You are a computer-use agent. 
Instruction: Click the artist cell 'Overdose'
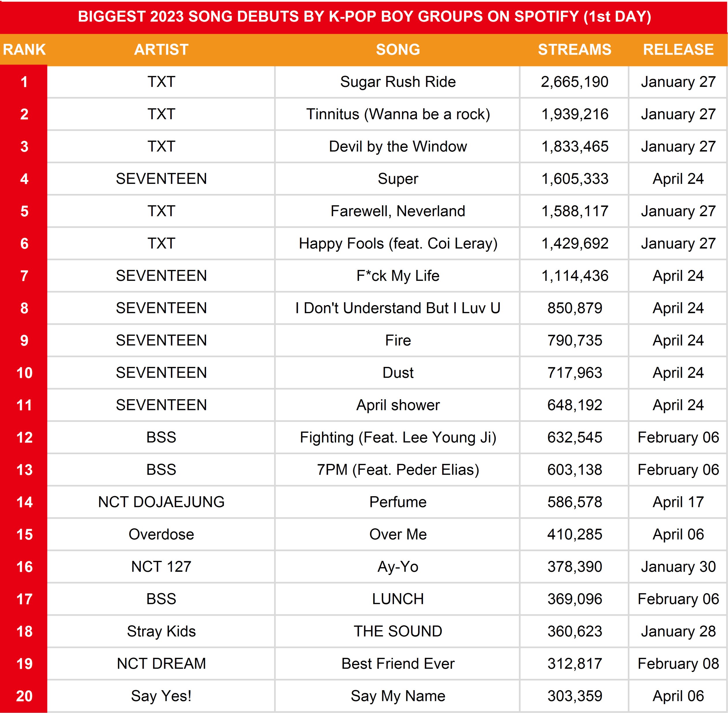pos(161,534)
